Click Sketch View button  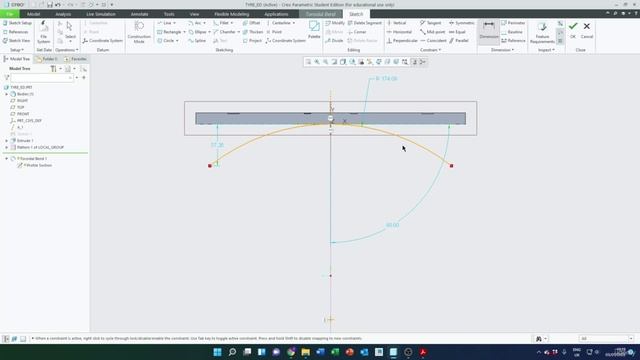16,41
